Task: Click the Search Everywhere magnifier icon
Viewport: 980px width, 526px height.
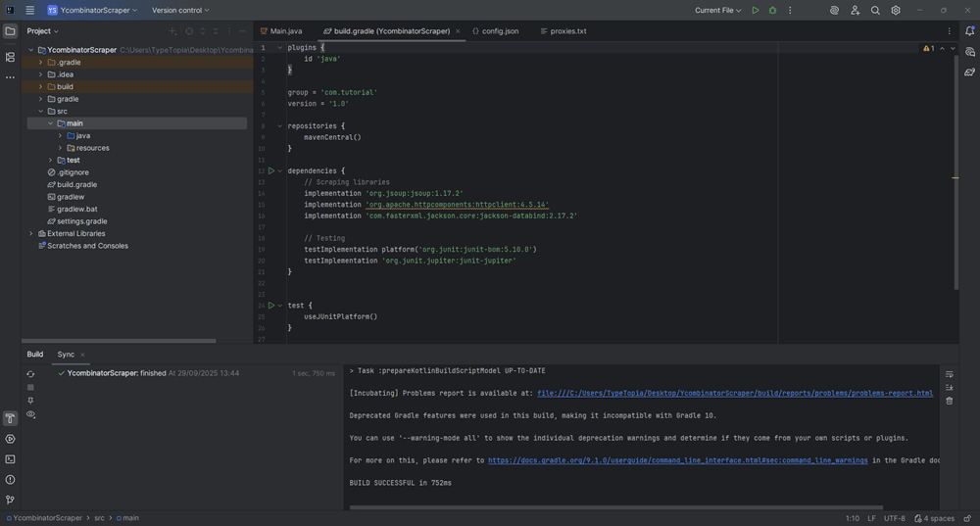Action: 875,10
